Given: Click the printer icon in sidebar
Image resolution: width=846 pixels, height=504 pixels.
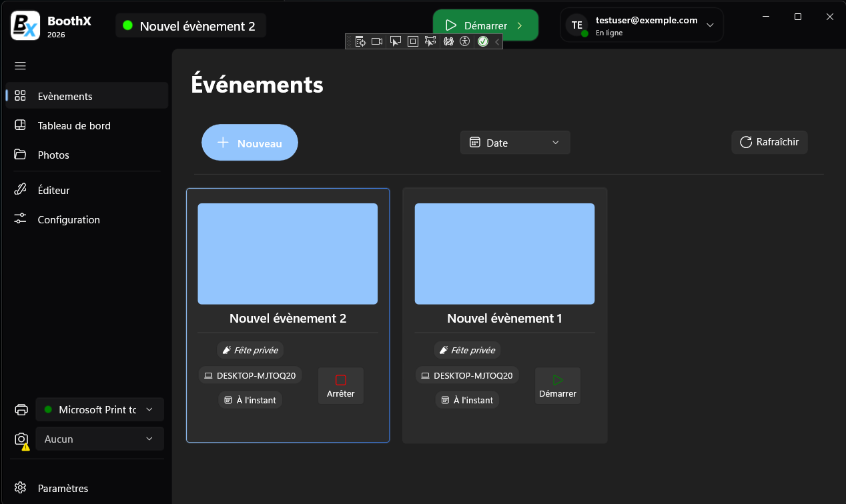Looking at the screenshot, I should coord(21,409).
